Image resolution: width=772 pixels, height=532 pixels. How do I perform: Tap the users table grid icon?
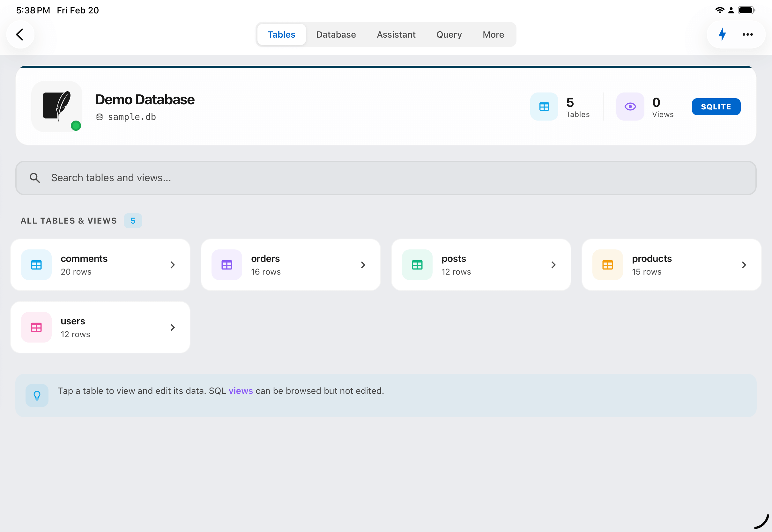pyautogui.click(x=36, y=327)
